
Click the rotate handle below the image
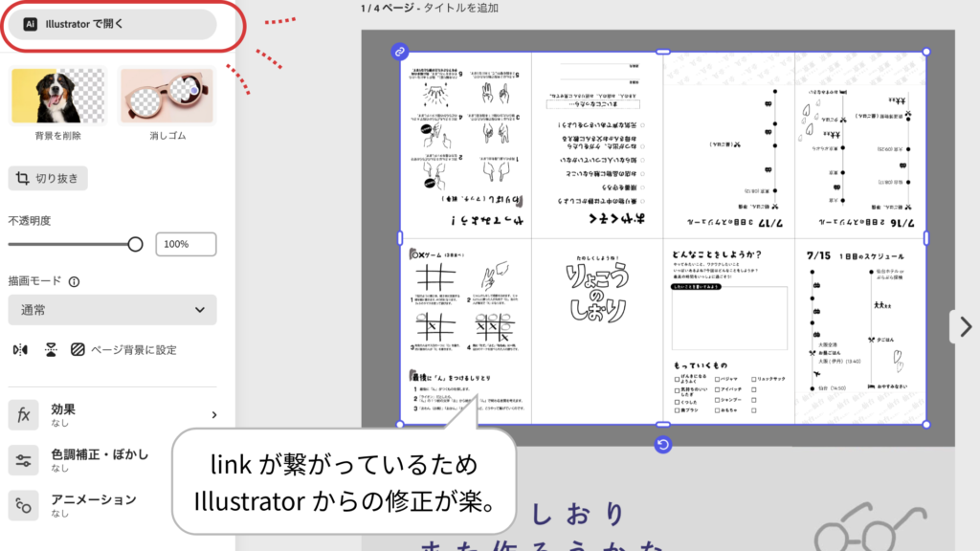[x=662, y=444]
